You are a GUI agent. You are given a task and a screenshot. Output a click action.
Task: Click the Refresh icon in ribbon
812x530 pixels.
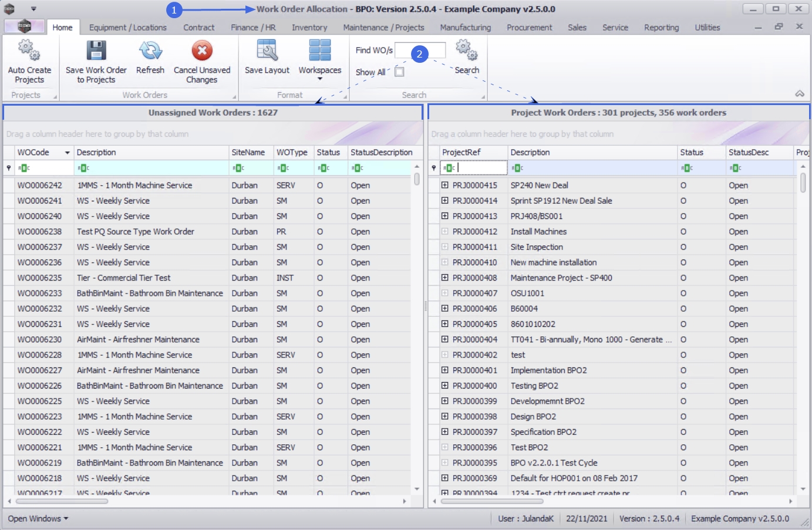tap(150, 51)
